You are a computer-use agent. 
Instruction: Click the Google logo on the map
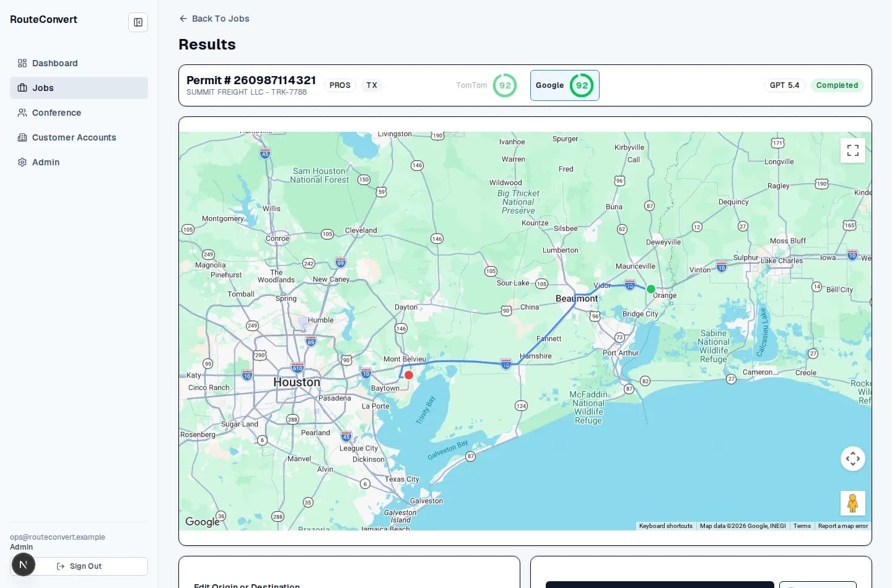point(203,522)
